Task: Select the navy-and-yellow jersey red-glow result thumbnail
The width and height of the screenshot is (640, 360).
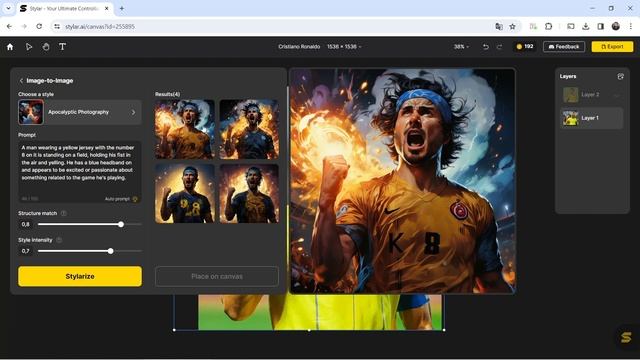Action: click(249, 193)
